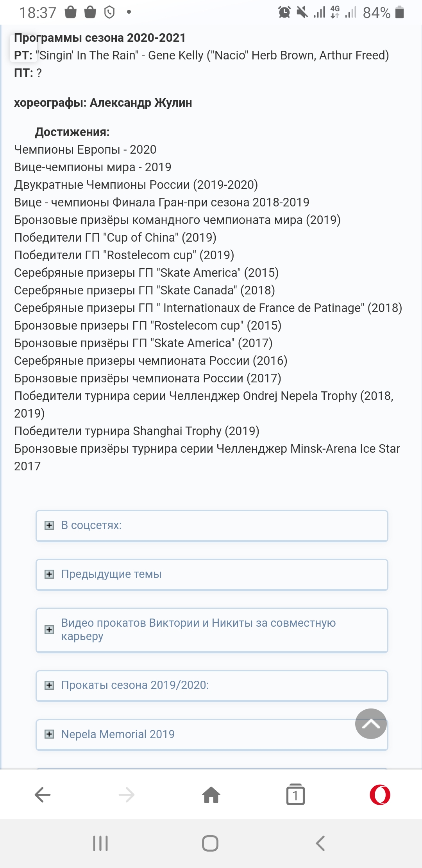
Task: Tap plus icon beside "Предыдущие темы"
Action: click(x=49, y=574)
